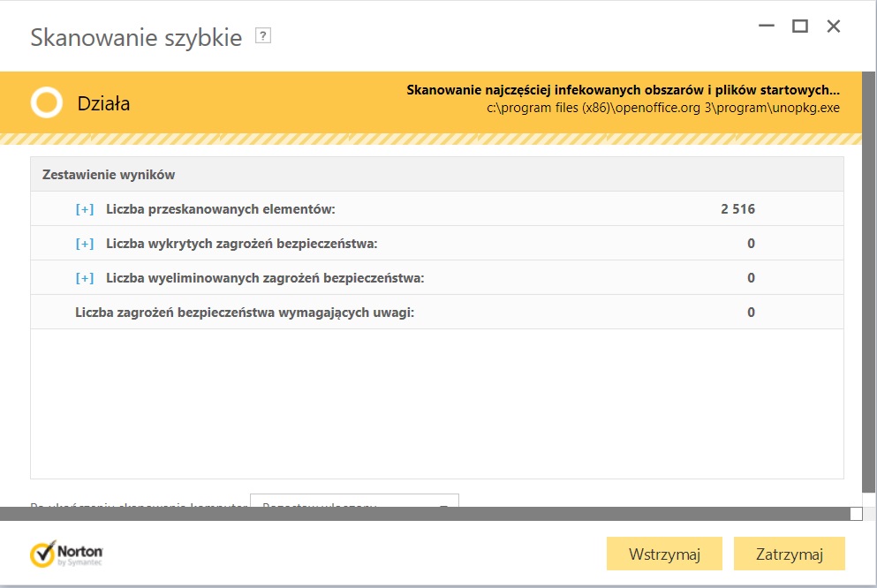Stop scan with Zatrzymaj button

point(789,554)
